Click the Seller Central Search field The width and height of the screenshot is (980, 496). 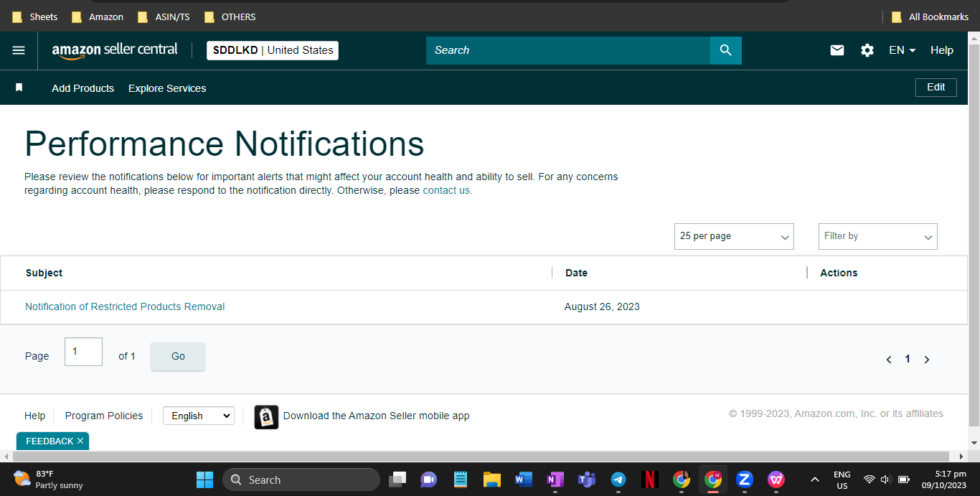tap(568, 50)
